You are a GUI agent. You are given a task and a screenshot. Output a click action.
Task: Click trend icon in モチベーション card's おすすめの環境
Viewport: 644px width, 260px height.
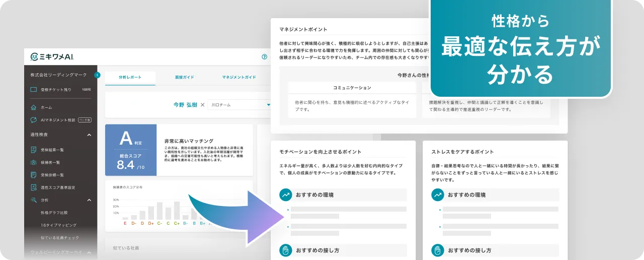286,195
